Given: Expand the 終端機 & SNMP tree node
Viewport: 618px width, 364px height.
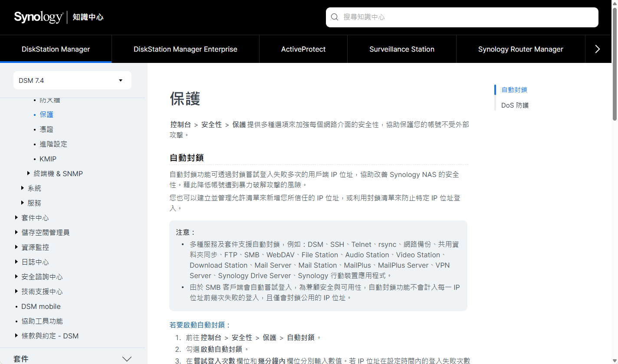Looking at the screenshot, I should click(29, 173).
